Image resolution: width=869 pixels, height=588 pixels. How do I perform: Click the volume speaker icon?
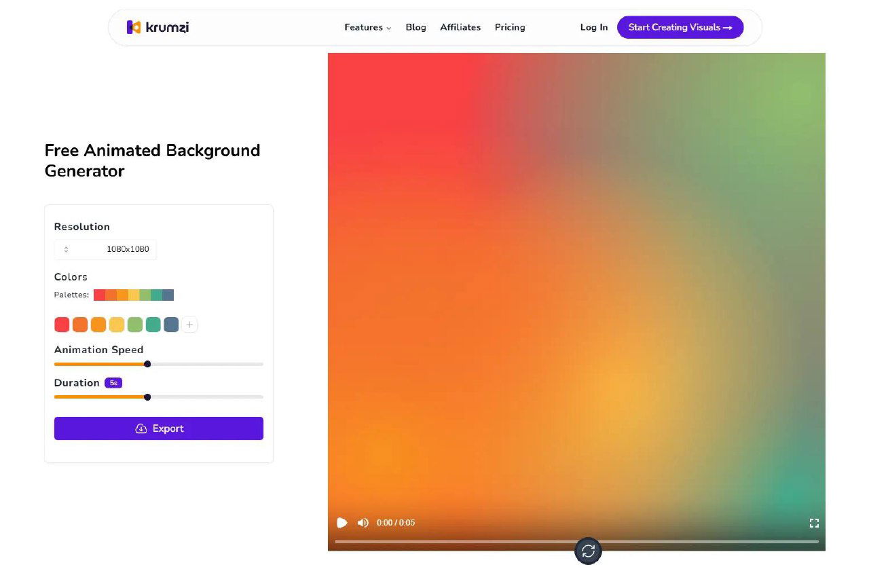pos(363,523)
